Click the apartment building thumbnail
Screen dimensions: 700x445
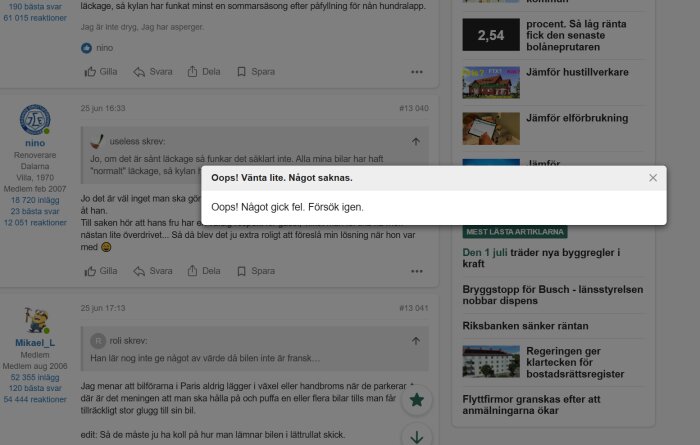pos(491,362)
